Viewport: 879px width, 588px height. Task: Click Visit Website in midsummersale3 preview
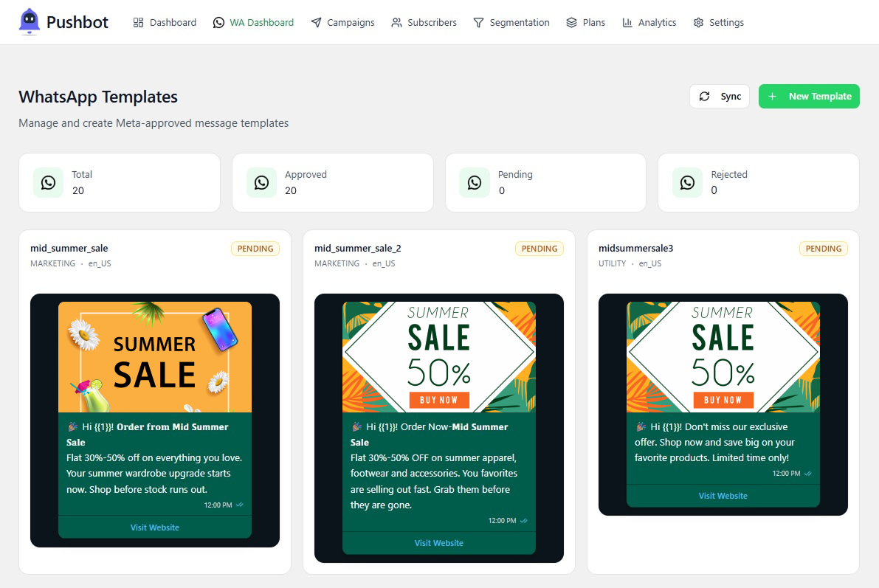click(723, 496)
